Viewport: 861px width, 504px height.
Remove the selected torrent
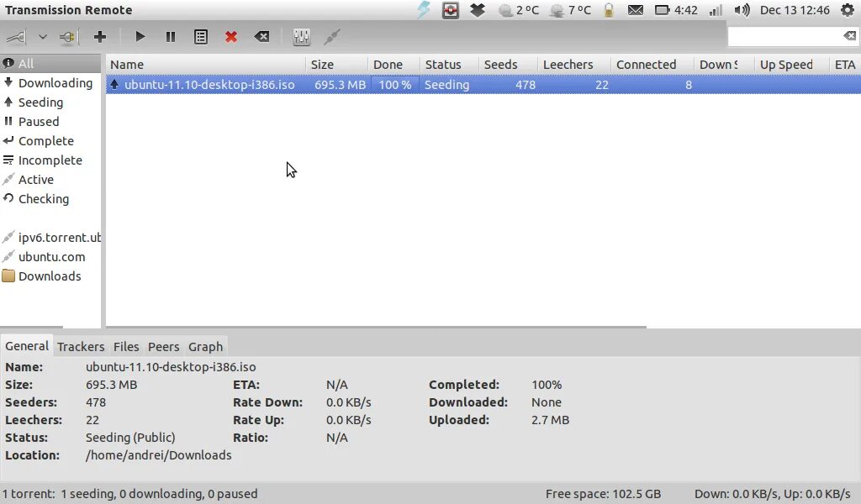(230, 36)
